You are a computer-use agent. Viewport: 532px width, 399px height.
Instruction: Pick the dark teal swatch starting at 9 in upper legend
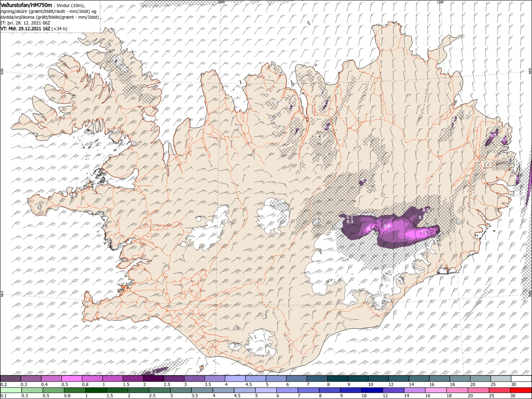click(x=358, y=379)
